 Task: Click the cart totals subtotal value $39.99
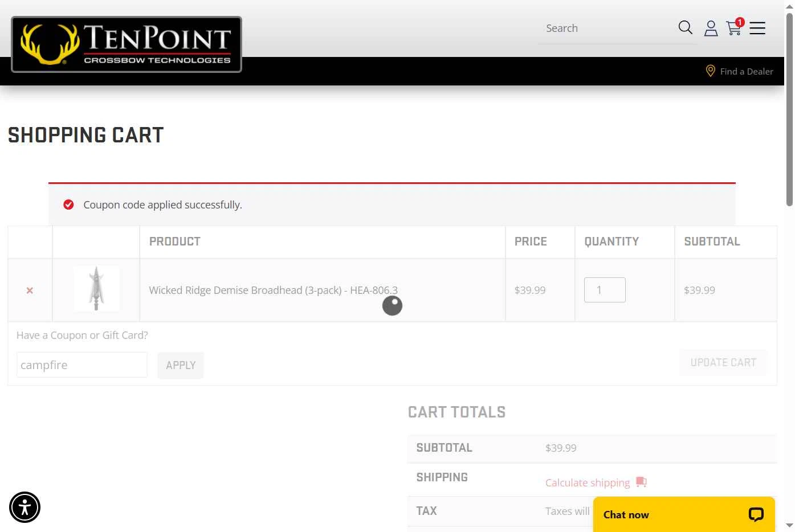pyautogui.click(x=561, y=448)
